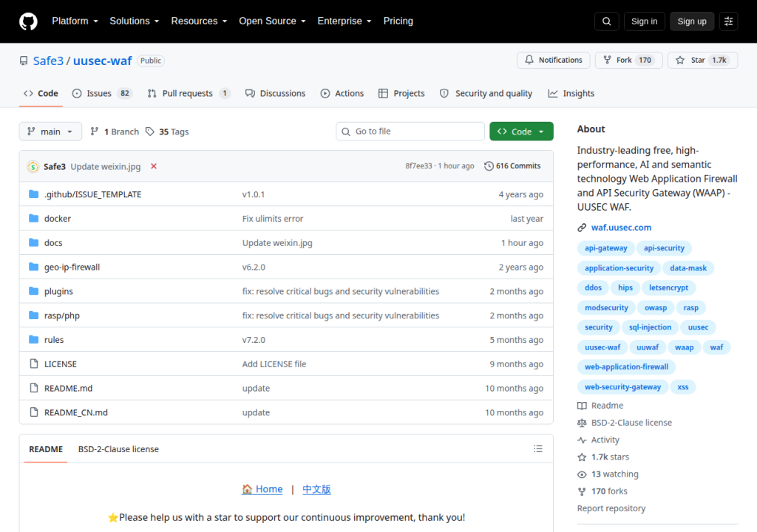Click the modsecurity topic tag
Image resolution: width=757 pixels, height=532 pixels.
pyautogui.click(x=606, y=307)
